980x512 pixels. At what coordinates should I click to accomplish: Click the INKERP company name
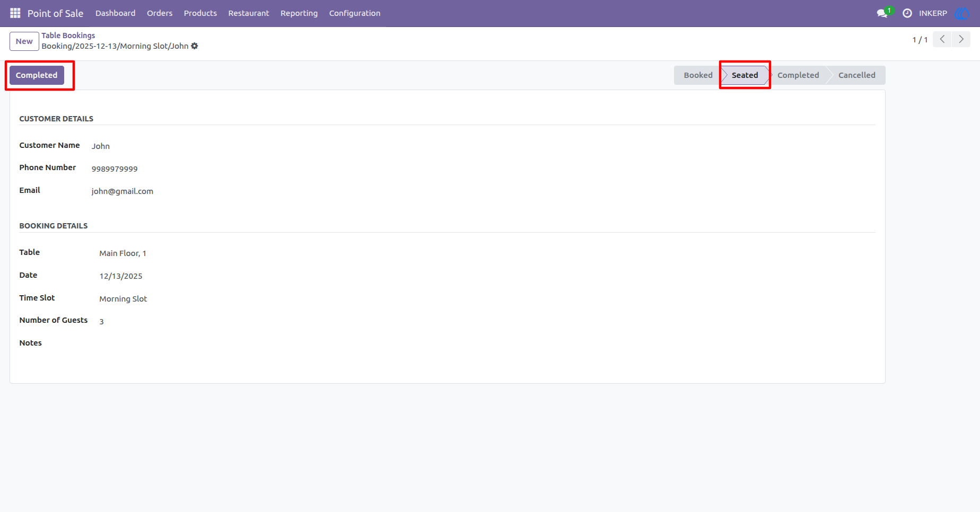coord(933,13)
